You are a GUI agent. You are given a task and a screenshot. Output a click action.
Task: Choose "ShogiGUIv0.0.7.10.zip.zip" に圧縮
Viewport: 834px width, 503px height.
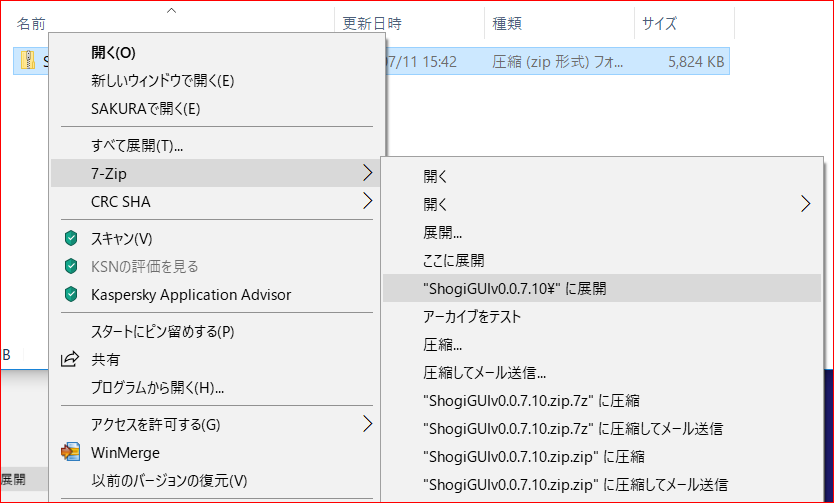coord(602,457)
